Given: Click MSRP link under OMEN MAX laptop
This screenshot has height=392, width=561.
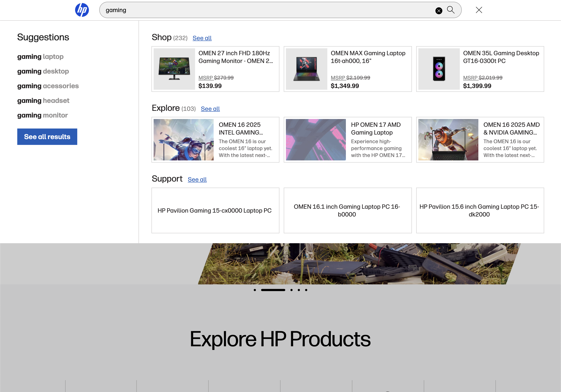Looking at the screenshot, I should [x=338, y=78].
